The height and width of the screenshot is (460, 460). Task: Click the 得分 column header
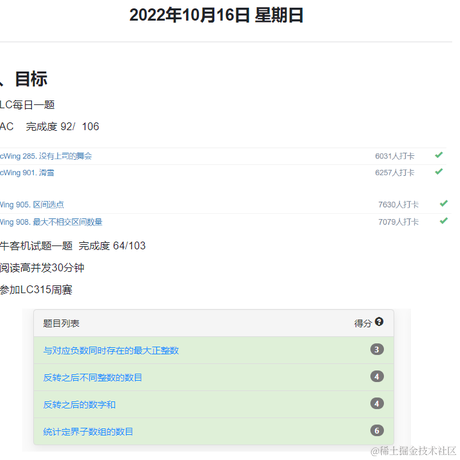coord(363,323)
